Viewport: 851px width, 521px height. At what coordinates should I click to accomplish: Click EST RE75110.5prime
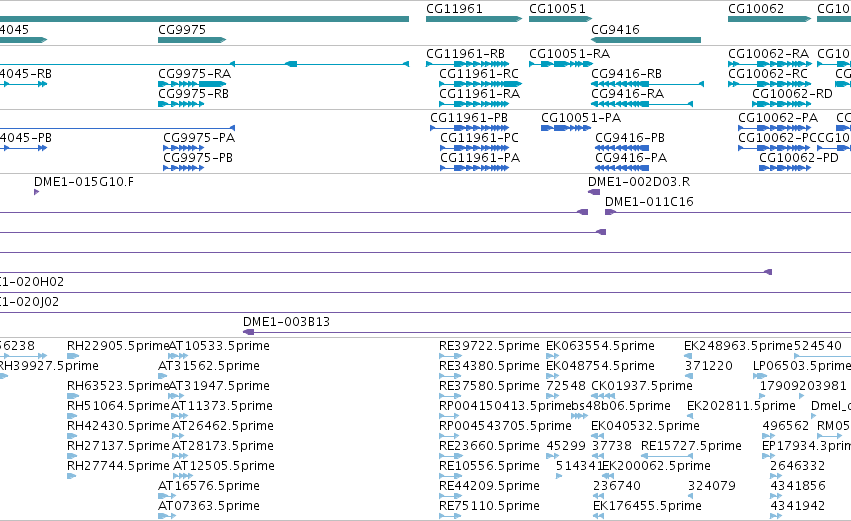pos(450,516)
